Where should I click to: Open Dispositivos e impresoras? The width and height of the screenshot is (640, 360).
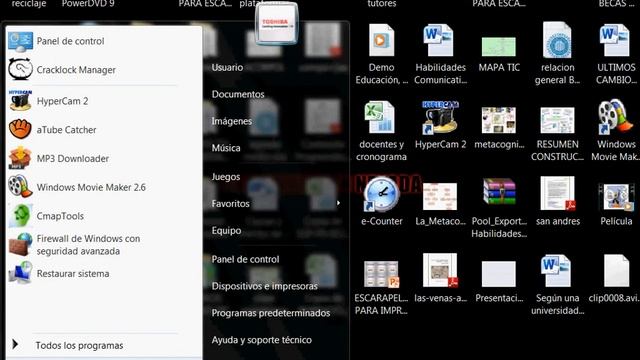pos(264,286)
